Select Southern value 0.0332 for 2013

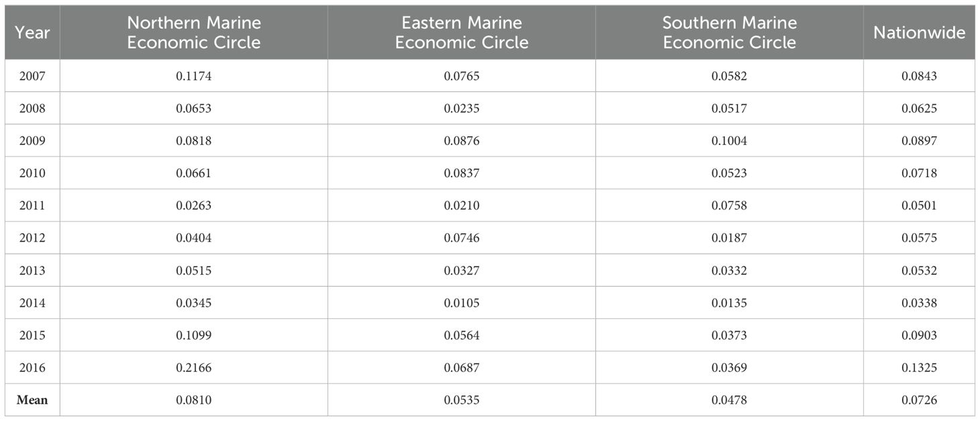(730, 271)
